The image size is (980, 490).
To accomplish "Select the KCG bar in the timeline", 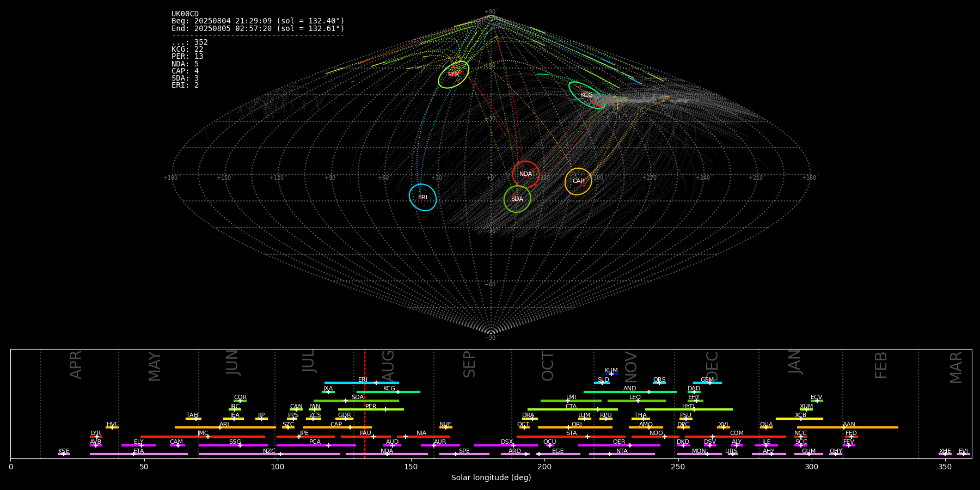I will tap(388, 391).
